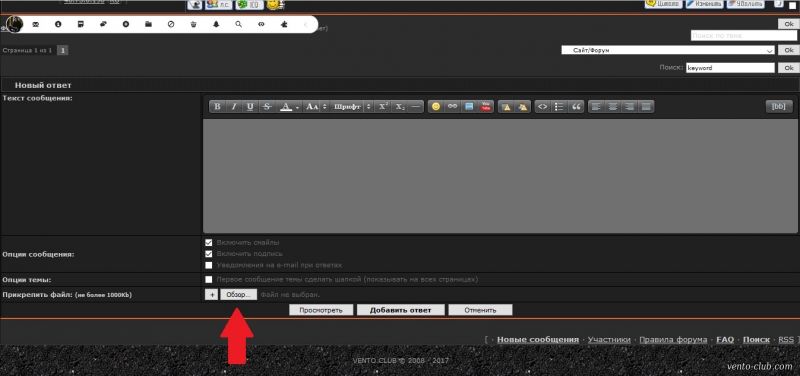Apply strikethrough formatting
This screenshot has width=800, height=376.
coord(266,107)
